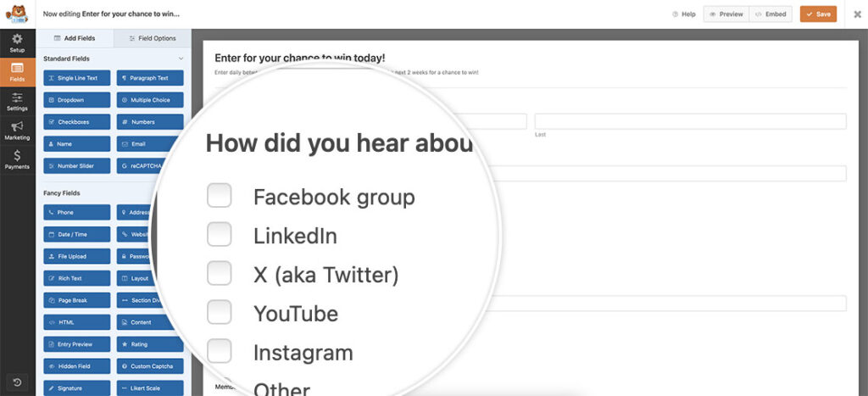Enable the YouTube checkbox option

pyautogui.click(x=220, y=312)
